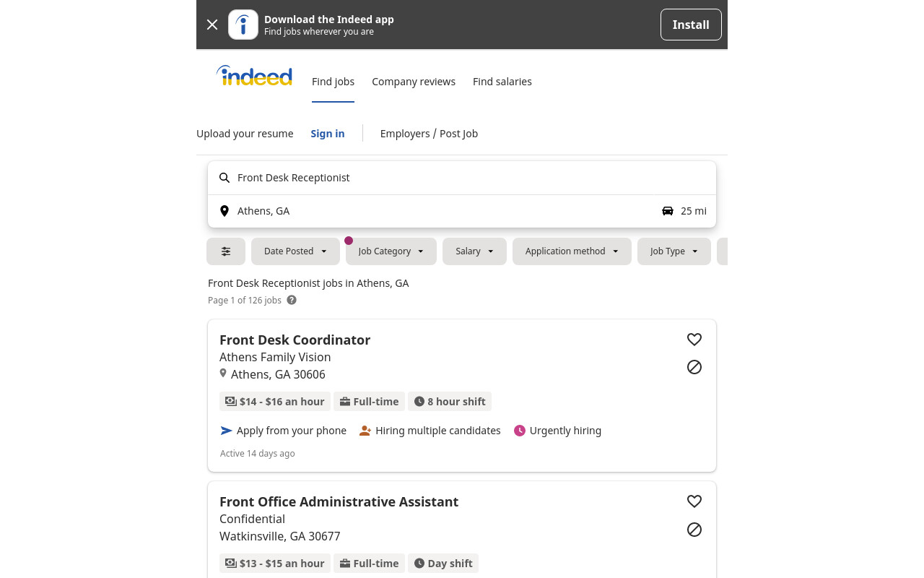924x578 pixels.
Task: Click the location pin icon by Athens, GA
Action: [225, 211]
